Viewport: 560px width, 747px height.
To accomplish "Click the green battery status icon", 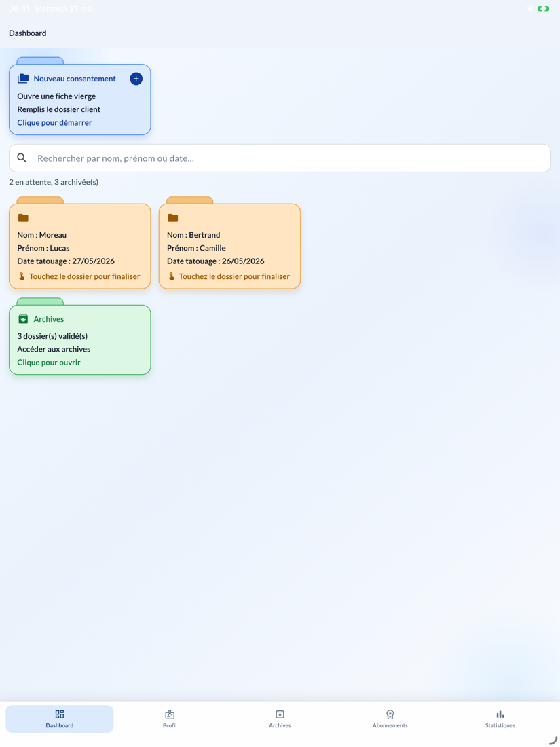I will tap(543, 9).
